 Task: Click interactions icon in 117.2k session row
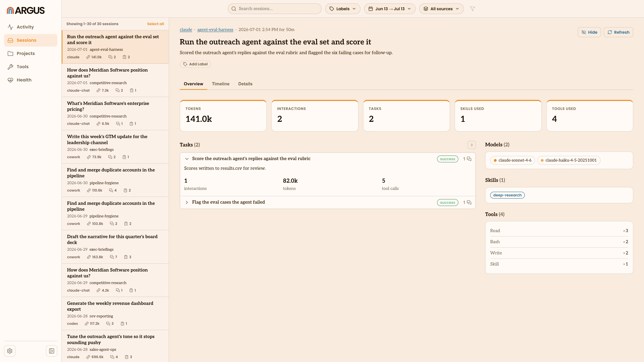point(108,323)
